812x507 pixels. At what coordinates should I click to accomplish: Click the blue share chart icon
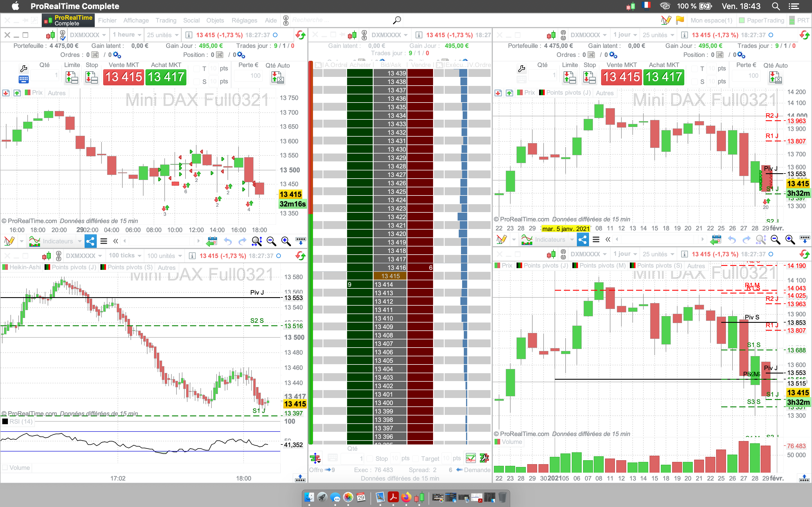coord(90,241)
